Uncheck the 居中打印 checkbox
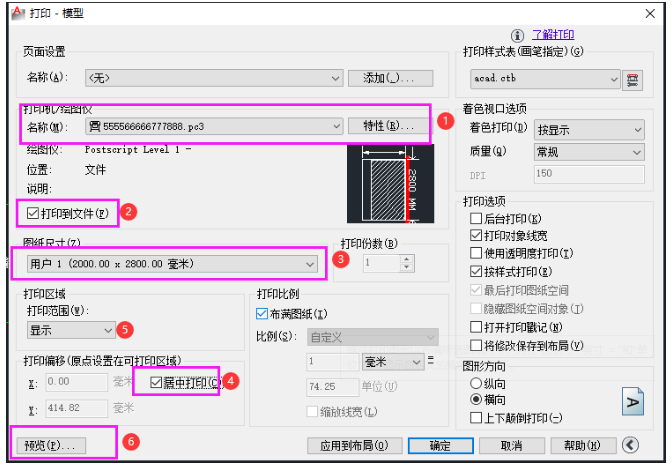The width and height of the screenshot is (672, 470). click(x=155, y=382)
